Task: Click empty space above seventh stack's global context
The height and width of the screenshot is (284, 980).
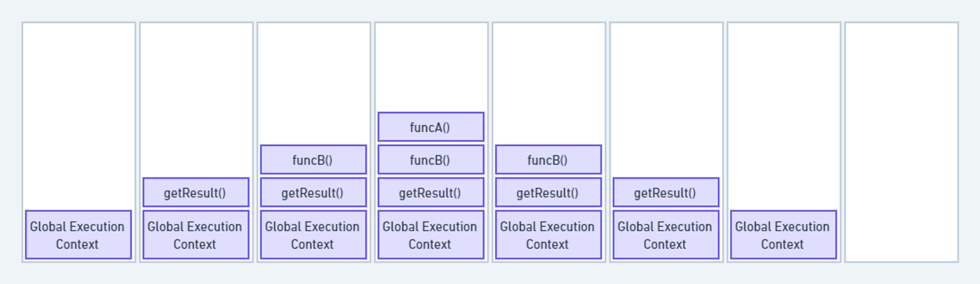Action: [x=783, y=113]
